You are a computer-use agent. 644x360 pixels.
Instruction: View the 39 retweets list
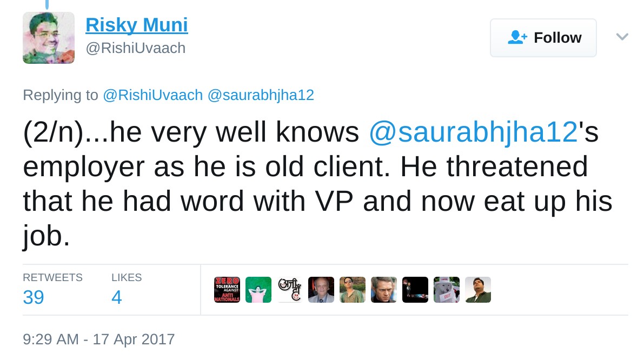[x=34, y=297]
